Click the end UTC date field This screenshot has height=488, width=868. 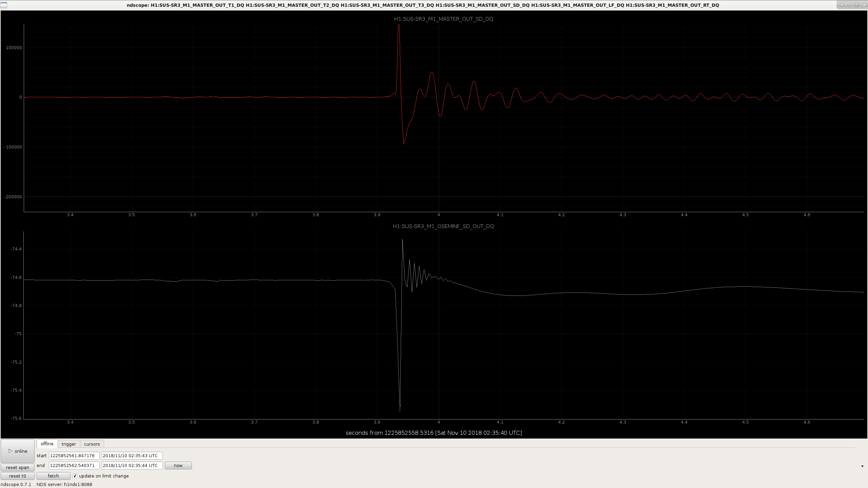point(132,465)
